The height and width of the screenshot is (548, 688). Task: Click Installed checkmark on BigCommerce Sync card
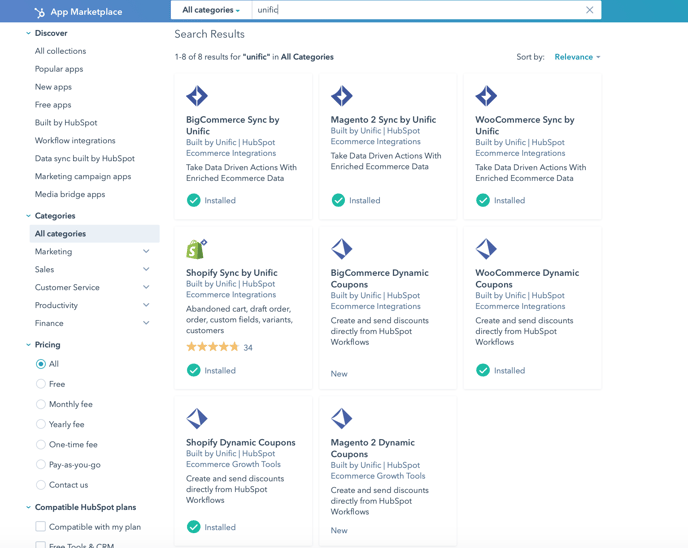(194, 200)
